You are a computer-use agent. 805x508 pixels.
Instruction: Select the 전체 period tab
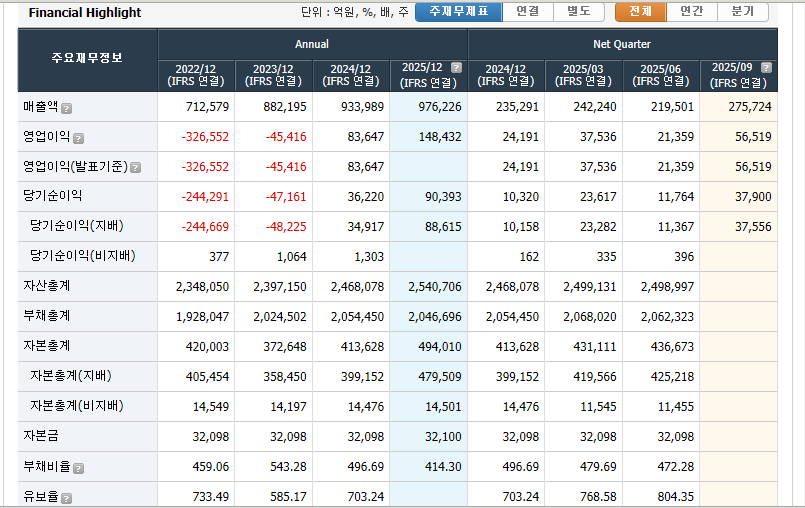[640, 12]
